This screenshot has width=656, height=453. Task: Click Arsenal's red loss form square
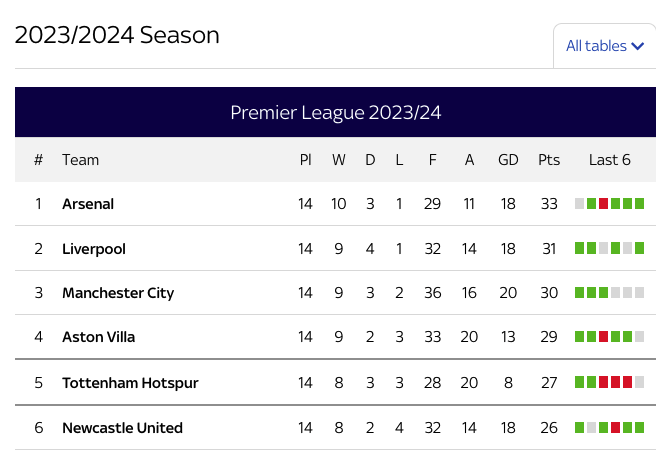pos(603,204)
